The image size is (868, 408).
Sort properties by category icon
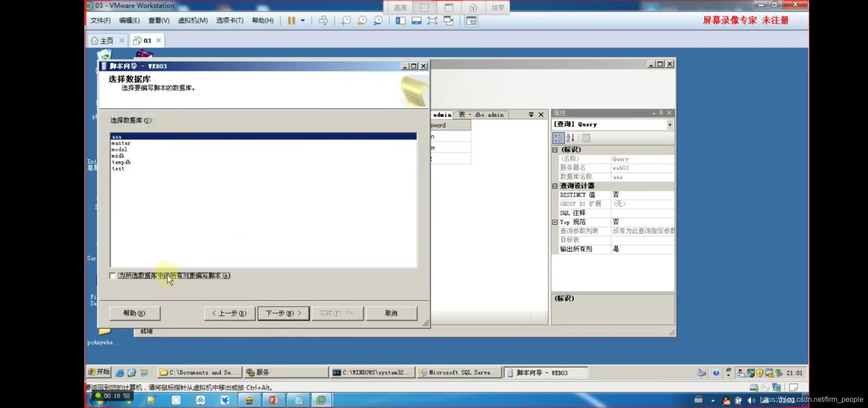click(558, 138)
